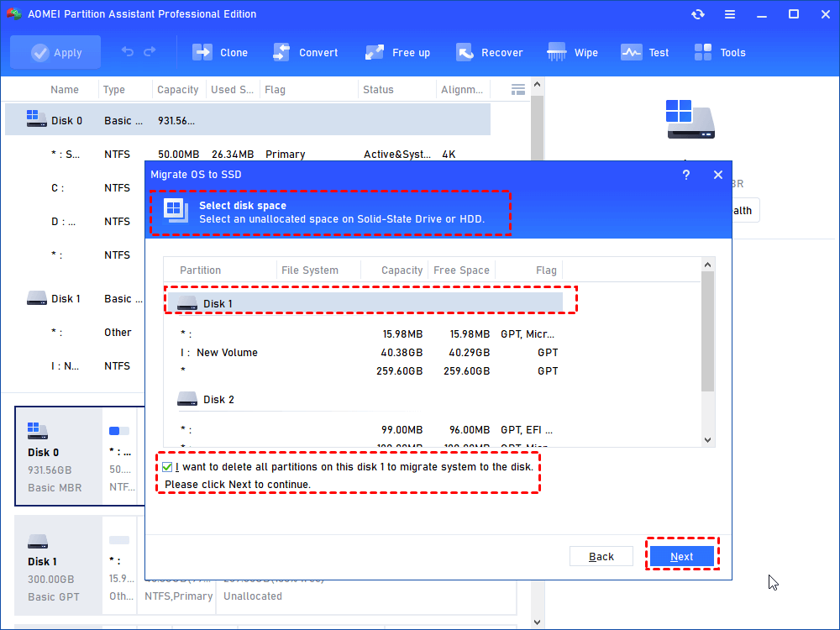This screenshot has height=630, width=840.
Task: Click the dialog list scrollbar thumb
Action: (x=707, y=331)
